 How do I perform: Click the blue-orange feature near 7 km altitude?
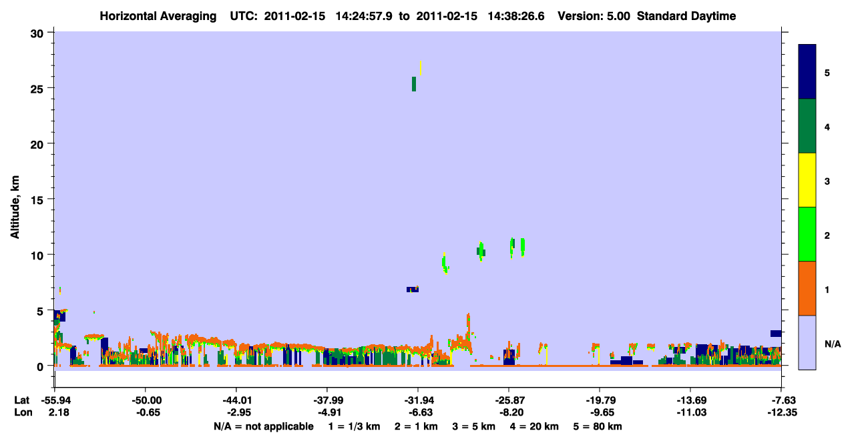pyautogui.click(x=413, y=290)
